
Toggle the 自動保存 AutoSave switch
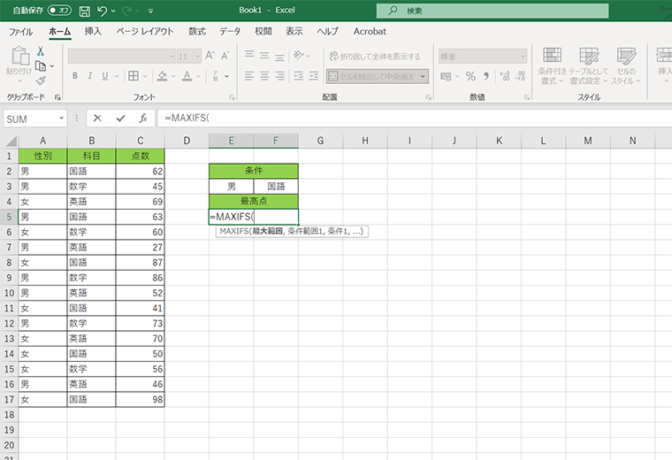tap(59, 11)
